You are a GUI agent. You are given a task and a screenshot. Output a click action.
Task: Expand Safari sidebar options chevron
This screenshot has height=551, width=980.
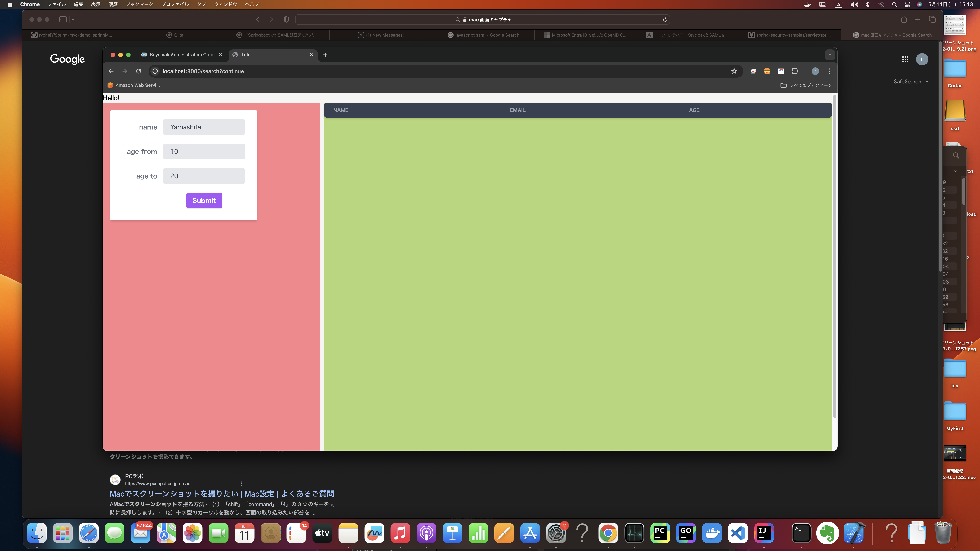coord(73,19)
